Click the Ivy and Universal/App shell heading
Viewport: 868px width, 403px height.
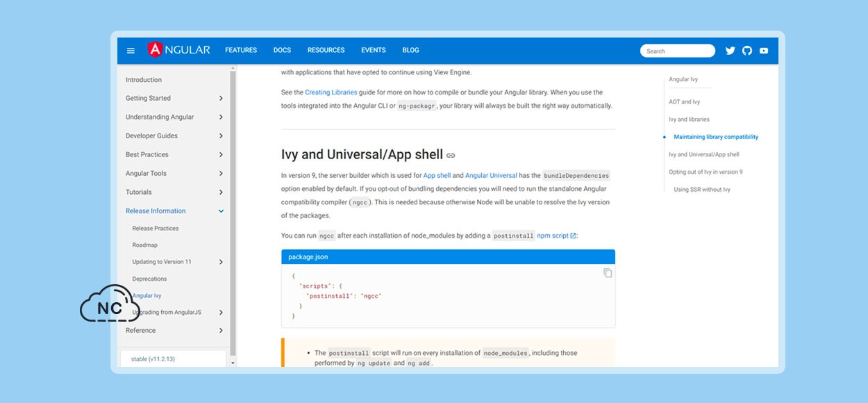(362, 155)
